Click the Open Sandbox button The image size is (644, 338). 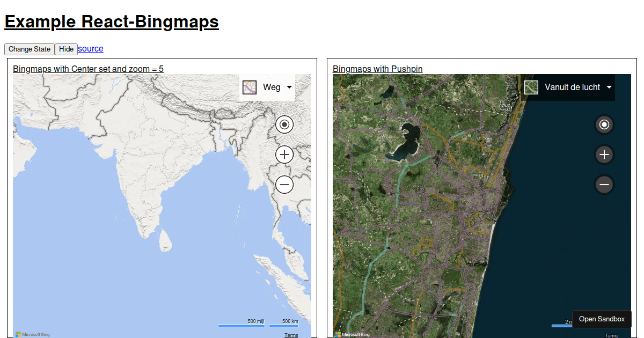[602, 319]
